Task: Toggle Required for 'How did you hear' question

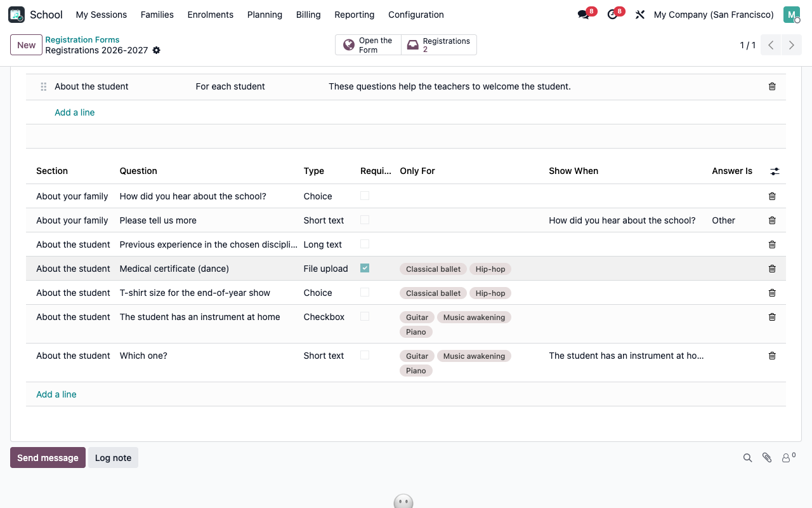Action: [365, 196]
